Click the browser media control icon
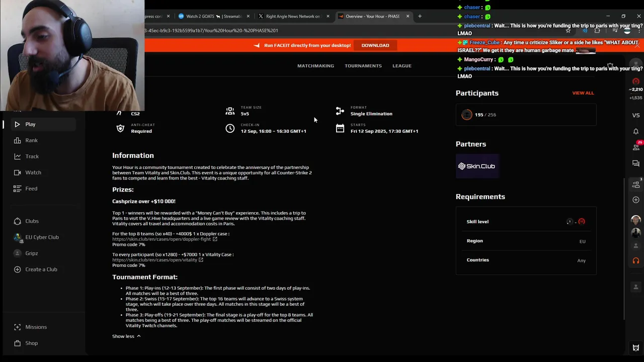 pyautogui.click(x=615, y=30)
